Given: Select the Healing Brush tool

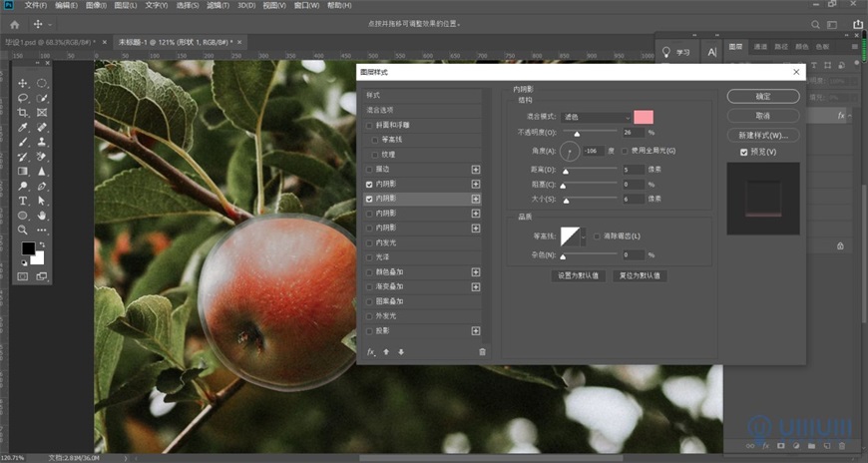Looking at the screenshot, I should (42, 128).
